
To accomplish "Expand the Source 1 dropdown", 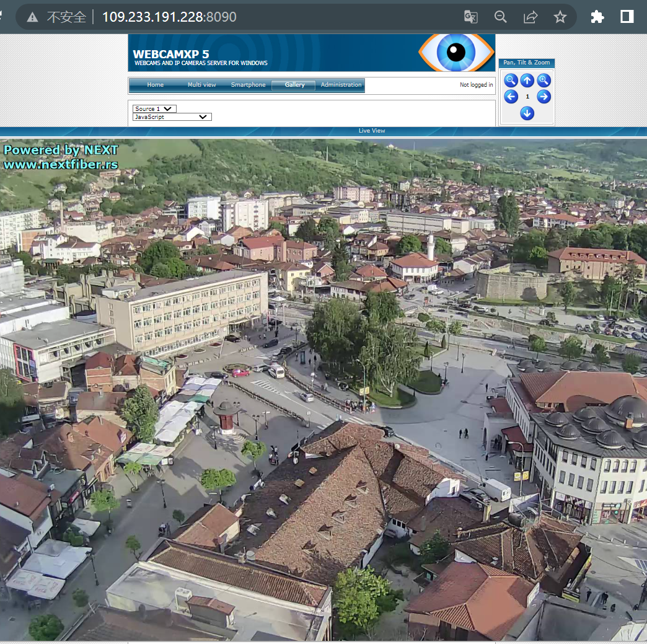I will [154, 109].
